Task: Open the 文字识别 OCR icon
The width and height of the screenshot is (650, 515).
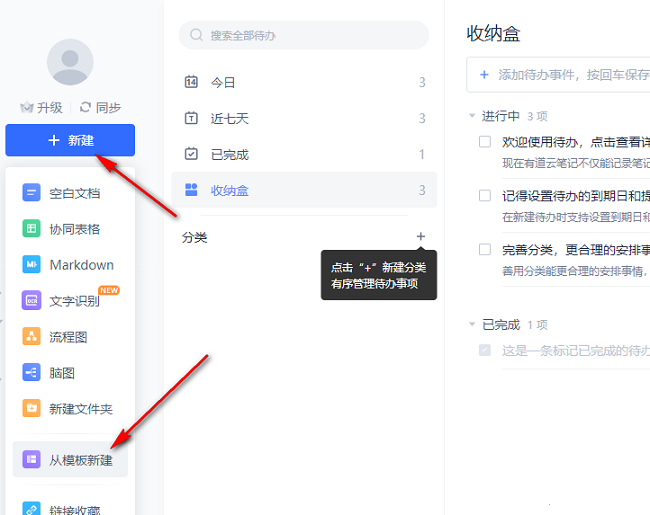Action: point(31,301)
